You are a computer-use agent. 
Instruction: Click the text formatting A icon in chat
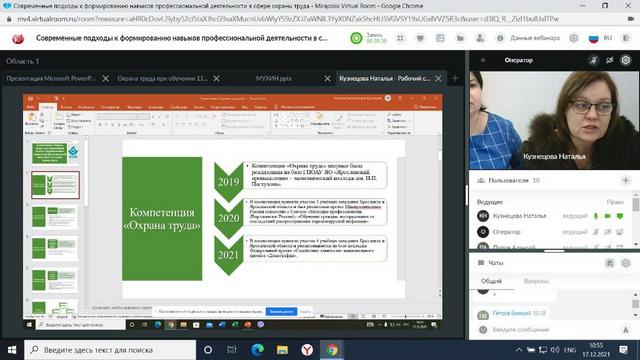pyautogui.click(x=625, y=330)
